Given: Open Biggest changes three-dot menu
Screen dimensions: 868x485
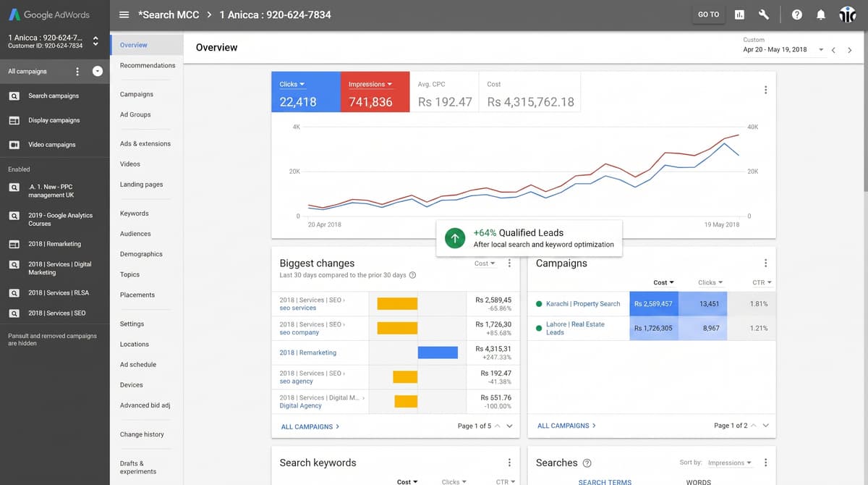Looking at the screenshot, I should point(509,263).
